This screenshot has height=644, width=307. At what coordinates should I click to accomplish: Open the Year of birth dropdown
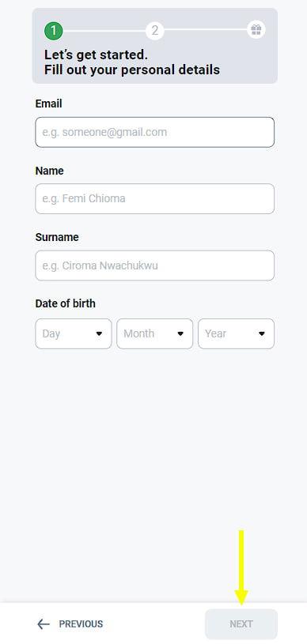coord(237,334)
